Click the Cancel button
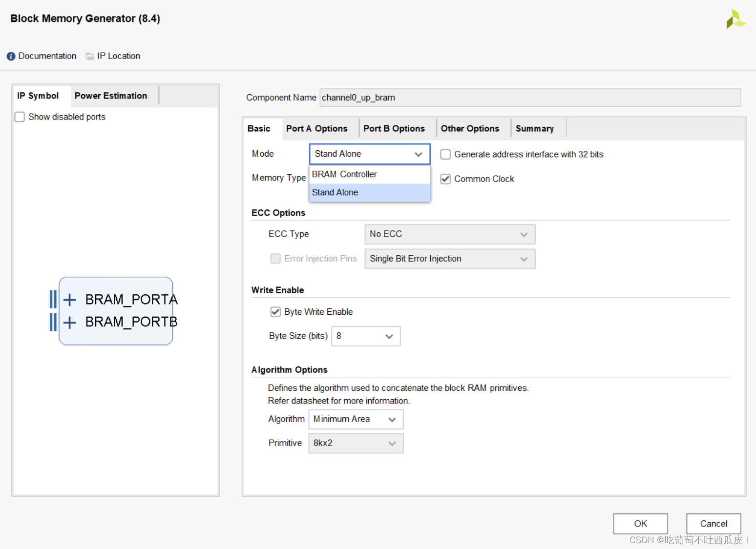The height and width of the screenshot is (549, 756). (x=713, y=524)
